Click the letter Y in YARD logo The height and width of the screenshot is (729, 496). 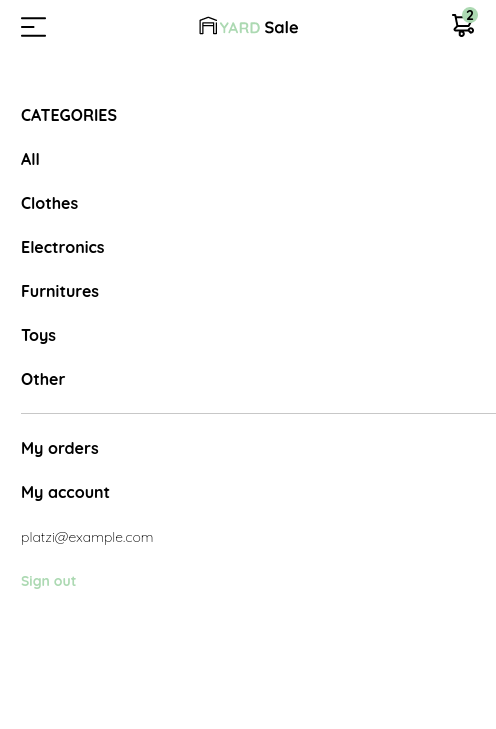(224, 28)
